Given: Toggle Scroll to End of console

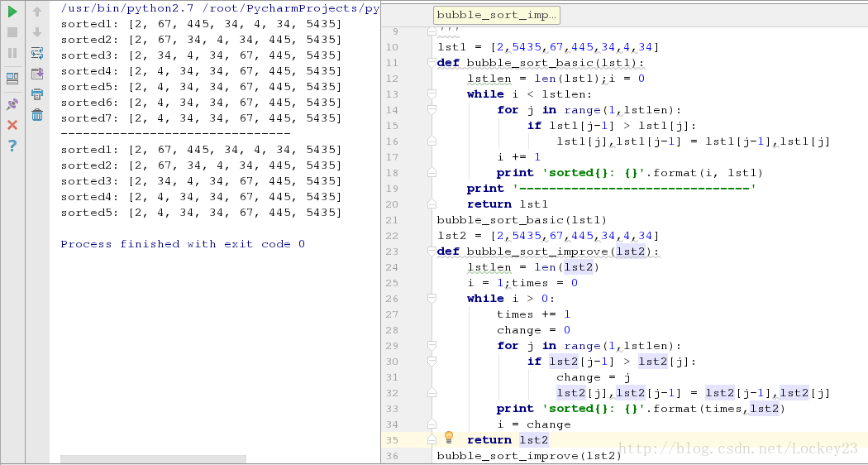Looking at the screenshot, I should 37,73.
